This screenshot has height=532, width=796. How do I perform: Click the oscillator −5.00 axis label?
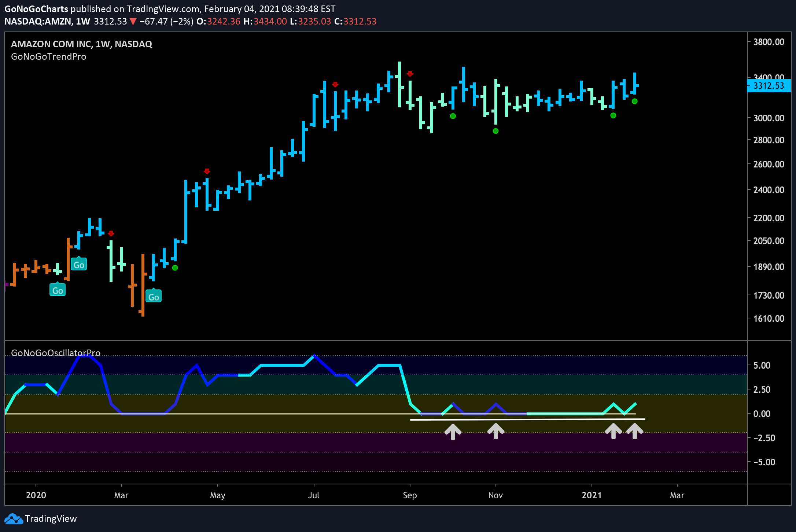point(764,462)
